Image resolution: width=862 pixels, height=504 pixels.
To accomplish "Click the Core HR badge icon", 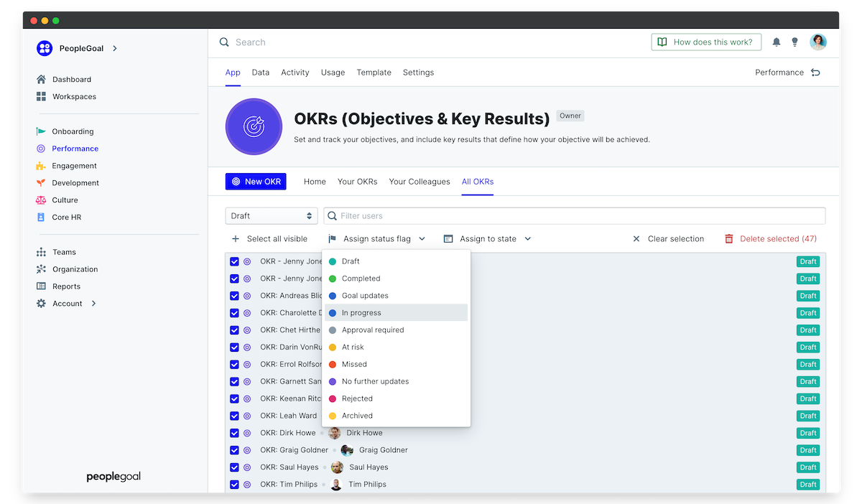I will [41, 218].
